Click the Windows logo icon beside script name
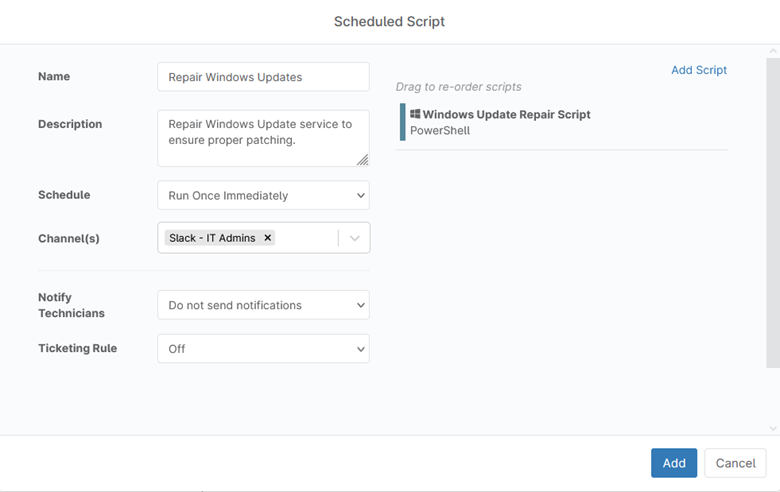Image resolution: width=780 pixels, height=492 pixels. [x=415, y=114]
